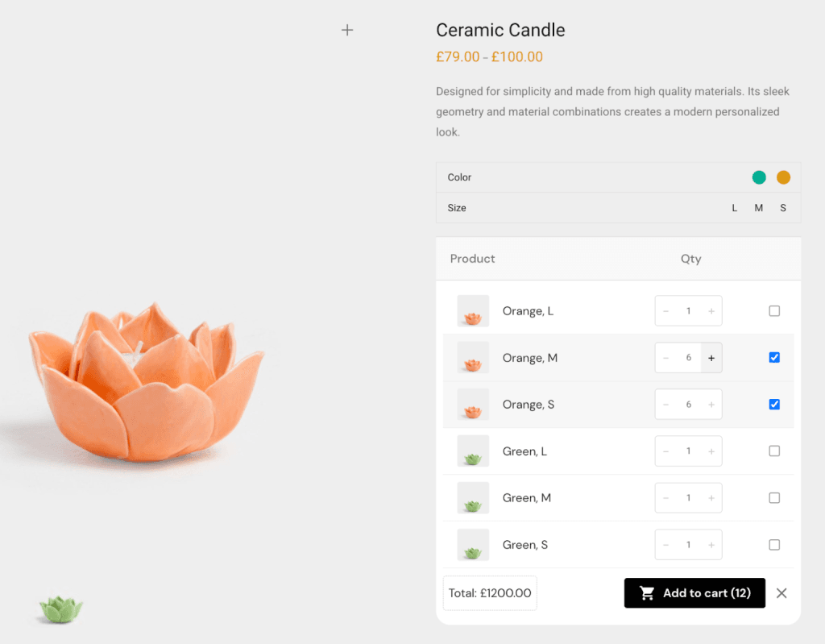Screen dimensions: 825x644
Task: Dismiss the cart bar with the X icon
Action: click(781, 593)
